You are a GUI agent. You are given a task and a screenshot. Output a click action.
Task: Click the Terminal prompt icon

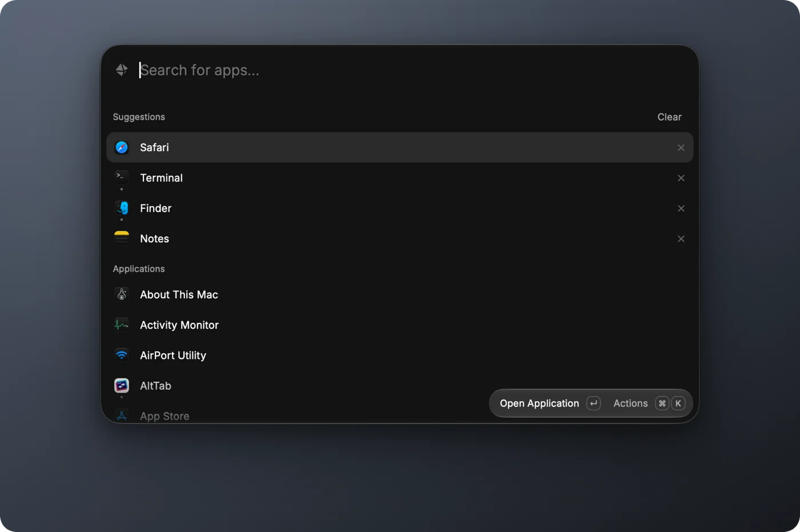coord(122,177)
